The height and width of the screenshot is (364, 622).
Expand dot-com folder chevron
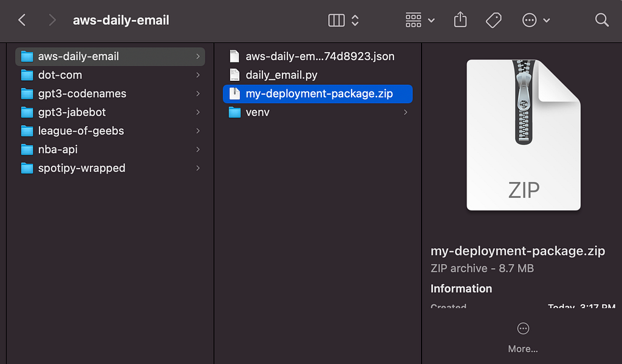197,75
